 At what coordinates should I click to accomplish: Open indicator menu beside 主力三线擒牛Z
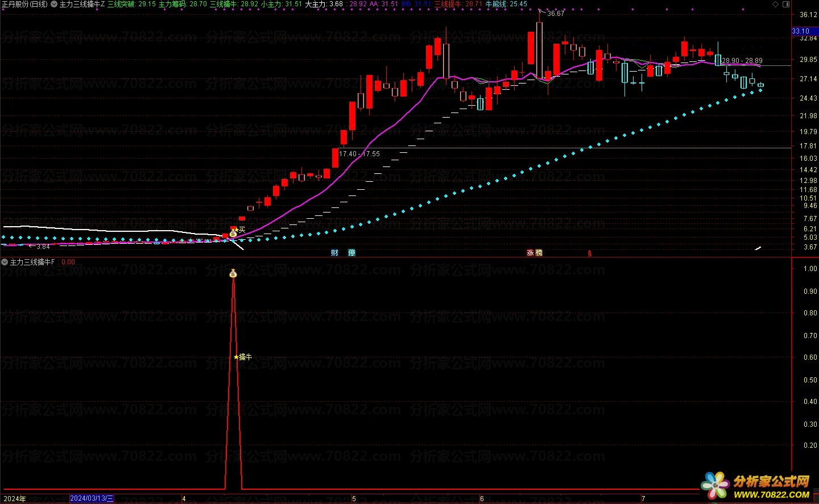(x=53, y=4)
